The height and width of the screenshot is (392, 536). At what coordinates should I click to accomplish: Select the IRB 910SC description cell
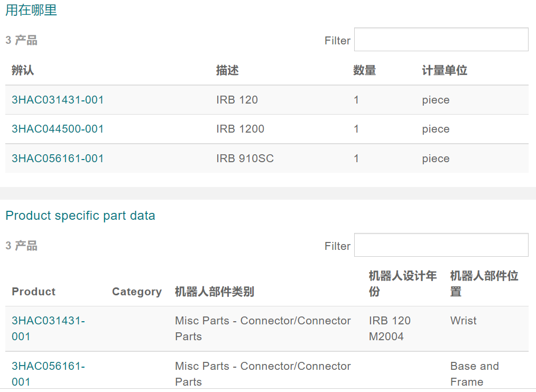click(245, 158)
